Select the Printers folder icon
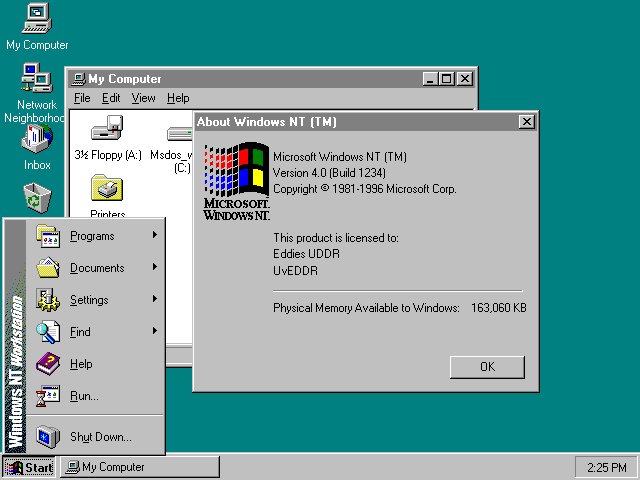Screen dimensions: 640x480 point(107,189)
